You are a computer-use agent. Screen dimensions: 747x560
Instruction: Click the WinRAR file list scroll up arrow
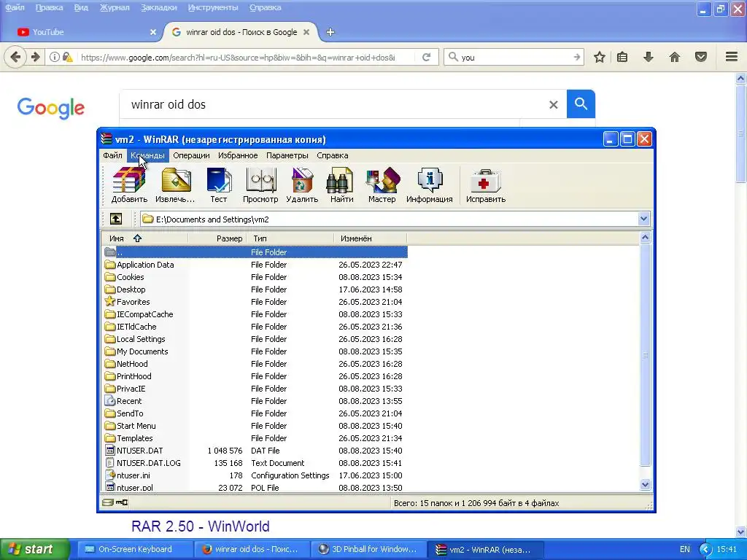coord(645,237)
